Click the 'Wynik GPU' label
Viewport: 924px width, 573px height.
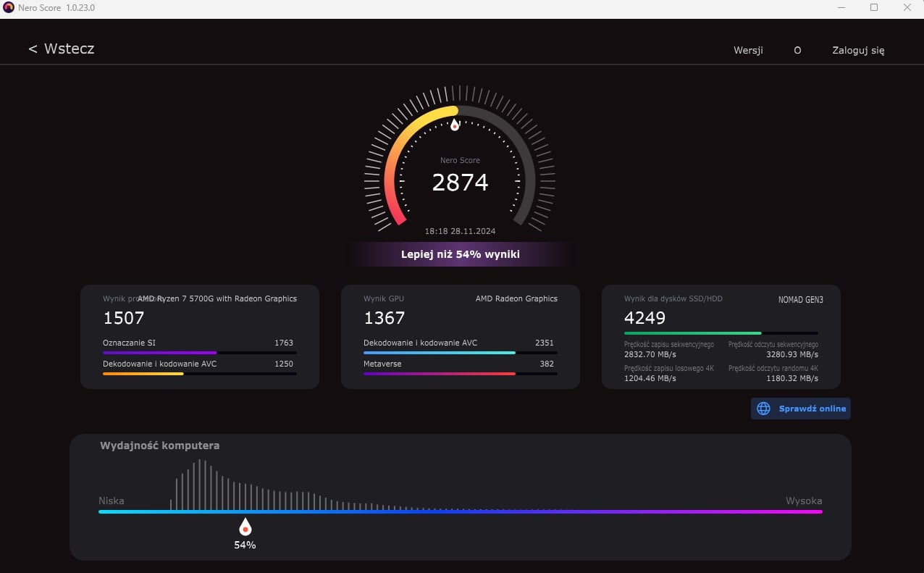tap(384, 298)
